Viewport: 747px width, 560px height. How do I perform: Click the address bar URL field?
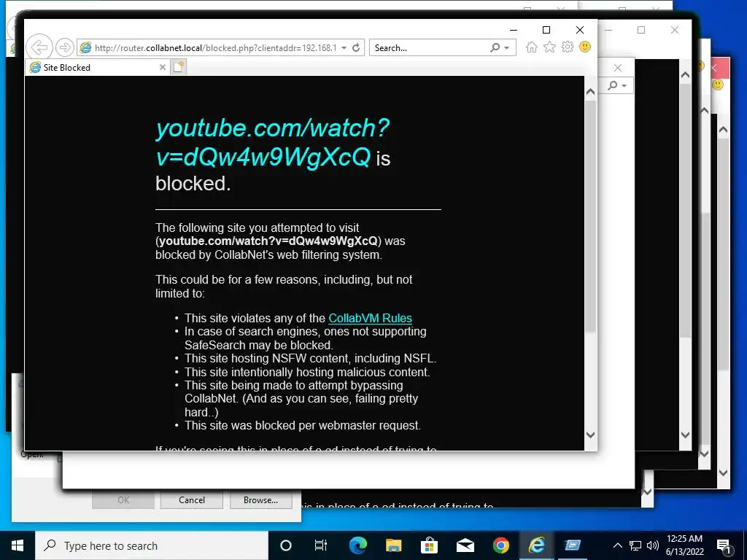tap(215, 47)
